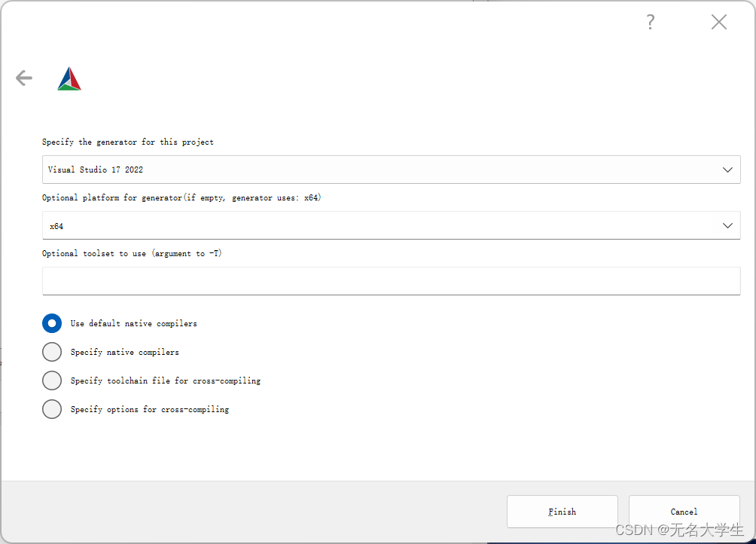
Task: Open help via the question mark icon
Action: [651, 22]
